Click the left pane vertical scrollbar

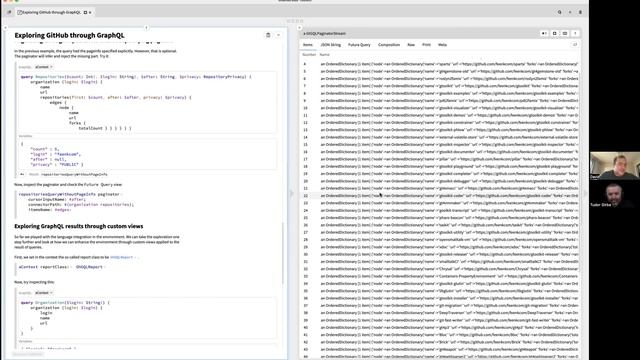pos(283,253)
